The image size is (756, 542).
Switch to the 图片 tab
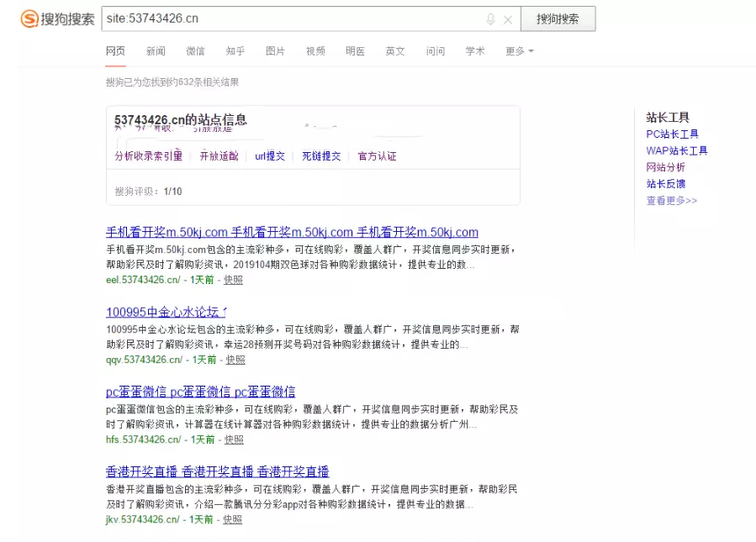coord(275,51)
